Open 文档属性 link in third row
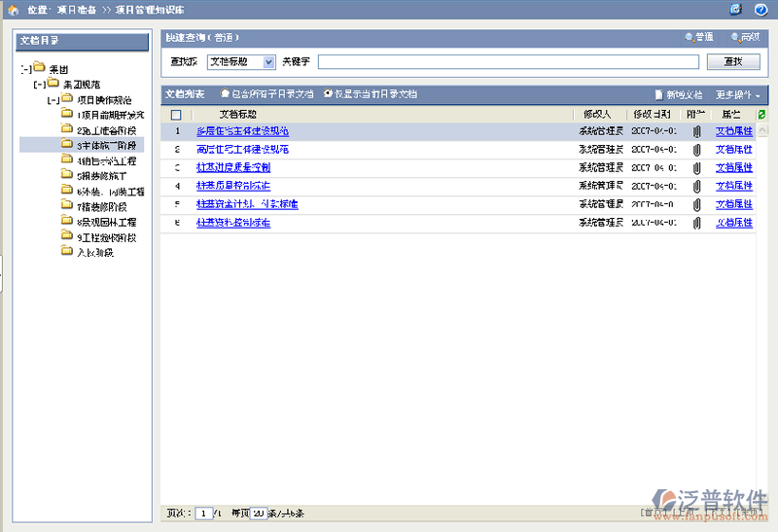The image size is (778, 532). click(733, 168)
